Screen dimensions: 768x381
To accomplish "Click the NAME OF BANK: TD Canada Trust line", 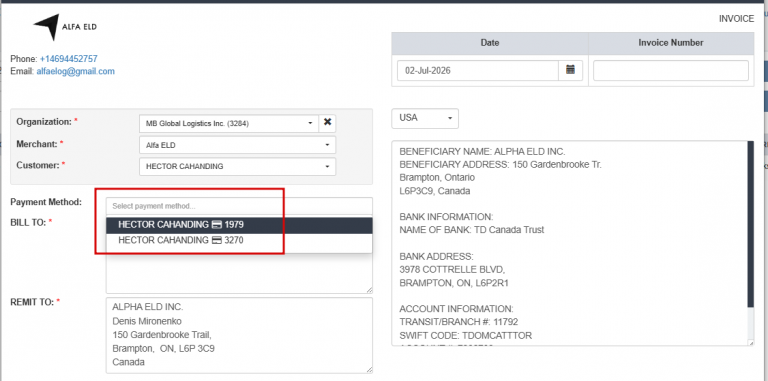I will coord(472,230).
